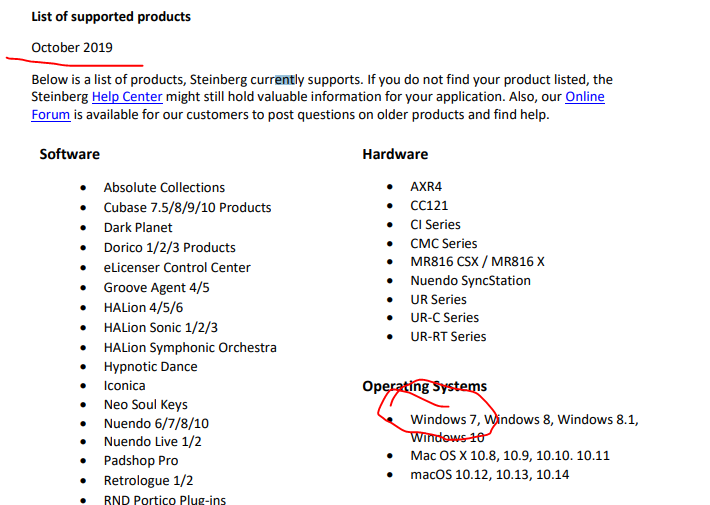Select the 'CMC Series' item

point(443,244)
